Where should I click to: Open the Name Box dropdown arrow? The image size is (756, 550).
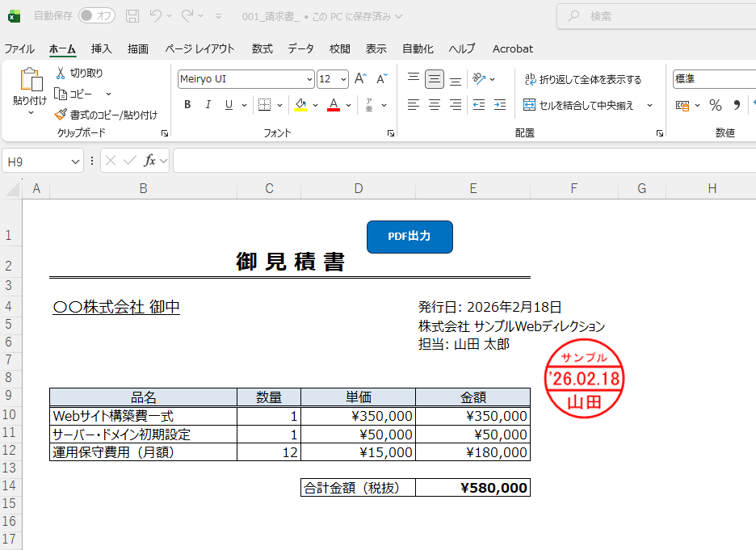76,162
